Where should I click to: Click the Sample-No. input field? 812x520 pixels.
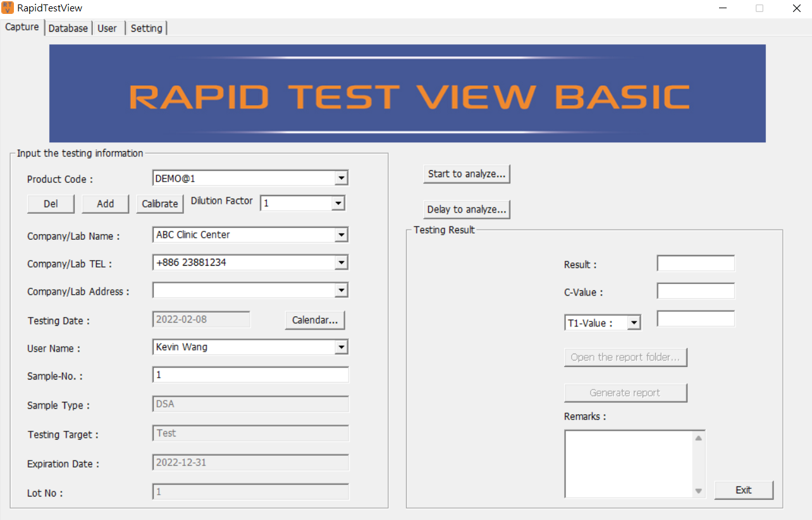pos(250,375)
